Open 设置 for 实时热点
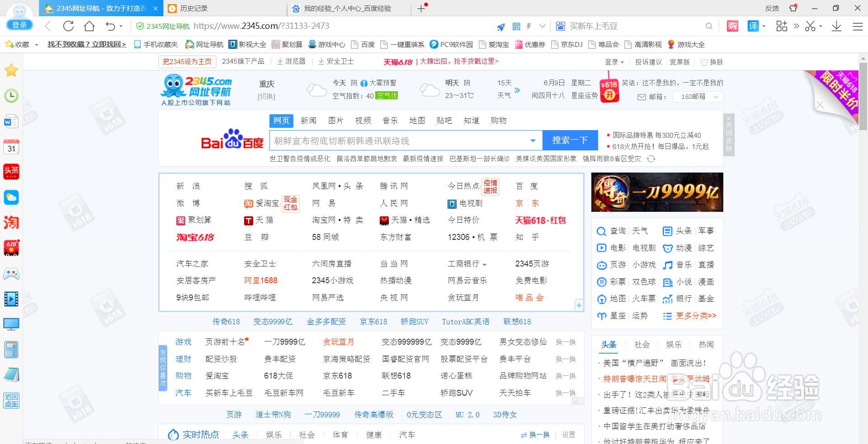868x444 pixels. tap(569, 435)
